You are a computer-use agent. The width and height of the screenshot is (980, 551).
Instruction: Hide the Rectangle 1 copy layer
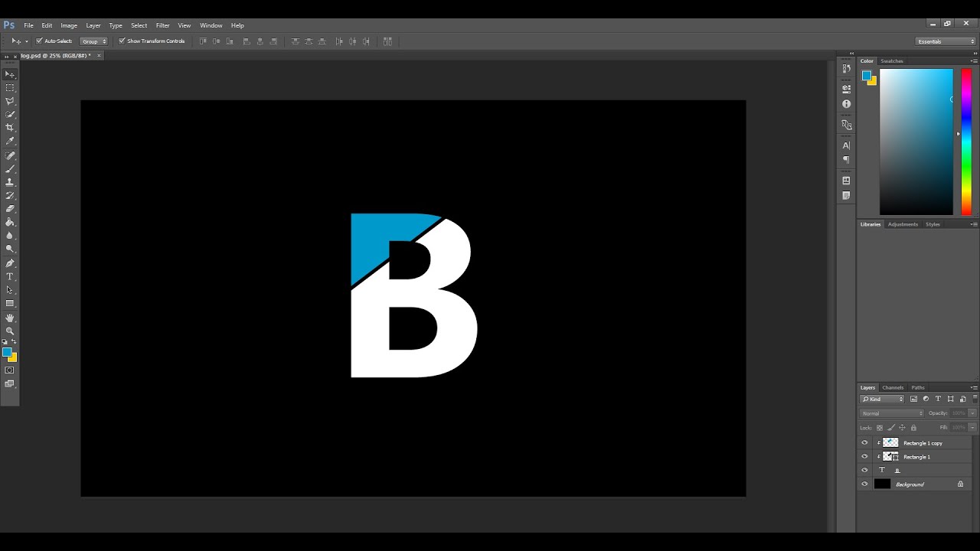pyautogui.click(x=864, y=443)
